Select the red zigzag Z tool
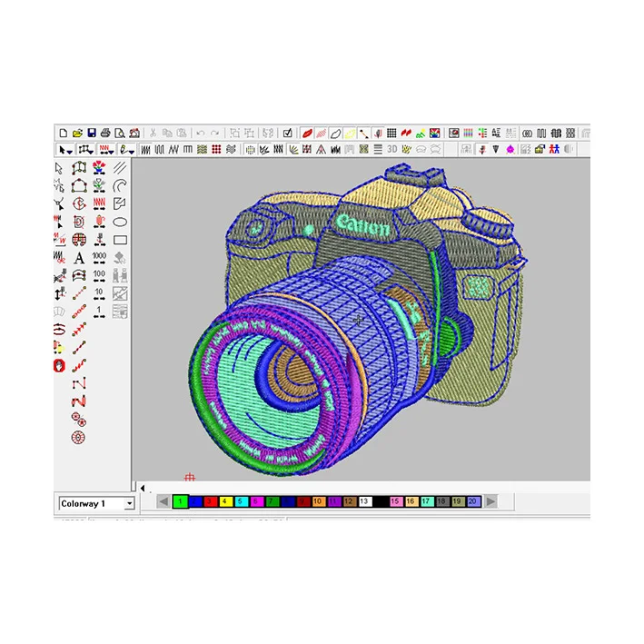The width and height of the screenshot is (644, 644). (79, 401)
